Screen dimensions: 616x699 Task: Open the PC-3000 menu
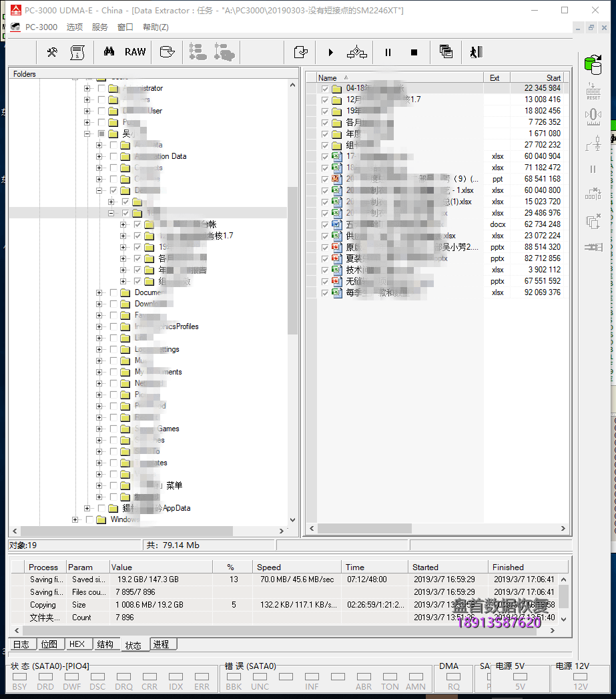[x=41, y=27]
